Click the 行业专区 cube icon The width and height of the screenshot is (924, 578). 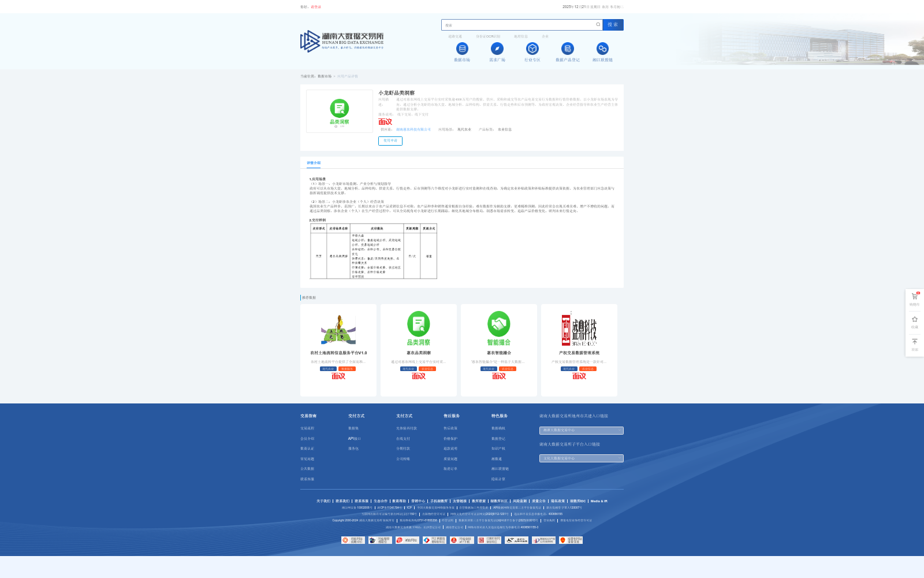[532, 50]
